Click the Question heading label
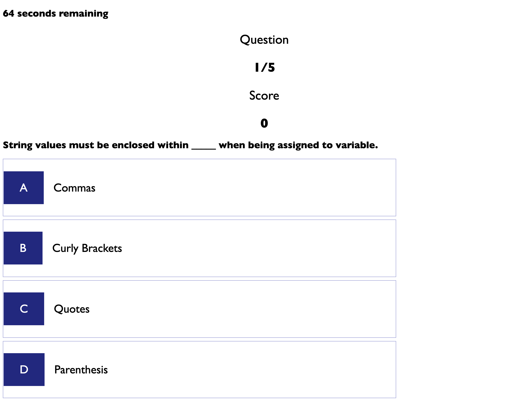529x420 pixels. [264, 40]
